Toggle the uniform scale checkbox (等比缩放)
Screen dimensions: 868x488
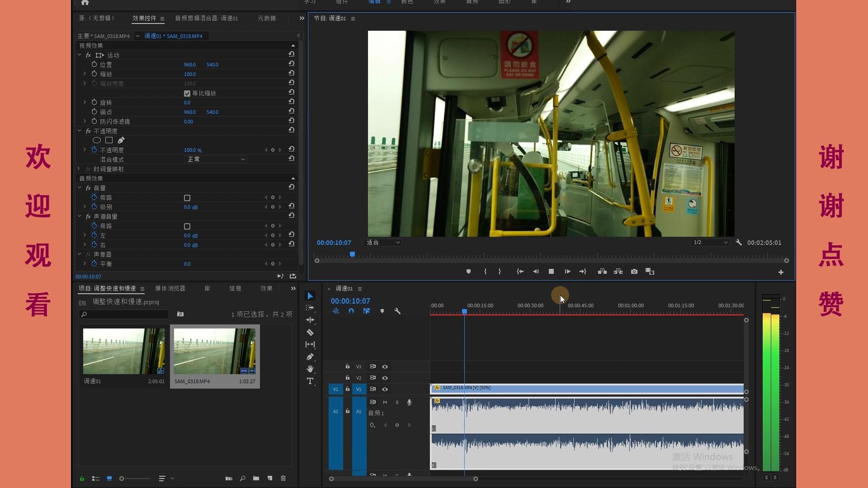coord(187,94)
